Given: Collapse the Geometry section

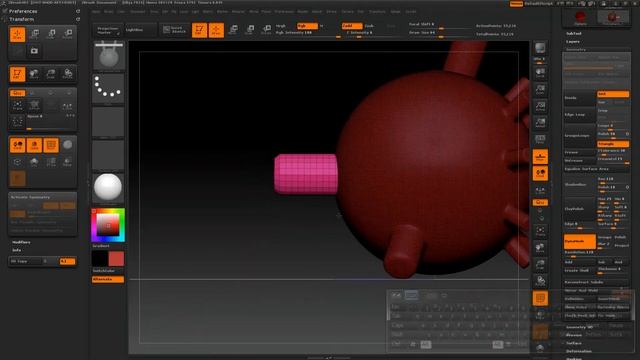Looking at the screenshot, I should click(x=576, y=49).
